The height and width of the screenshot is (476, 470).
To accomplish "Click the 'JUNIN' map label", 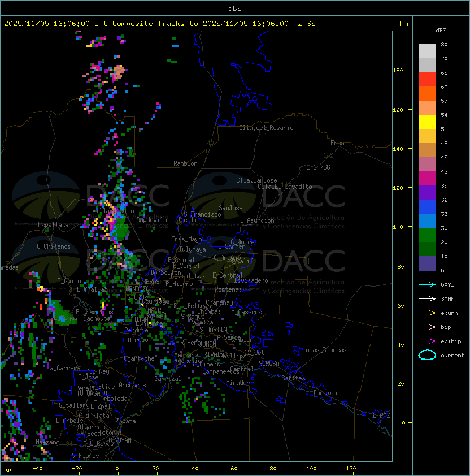I will click(207, 344).
